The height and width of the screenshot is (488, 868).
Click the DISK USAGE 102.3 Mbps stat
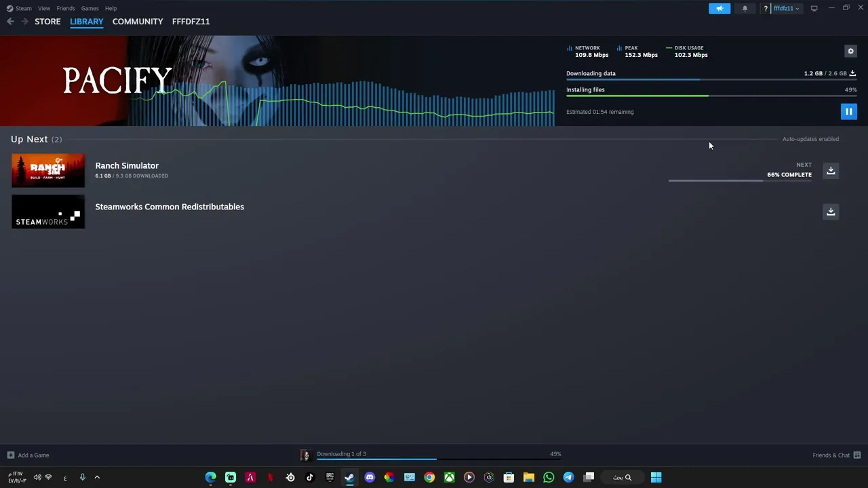pos(687,52)
